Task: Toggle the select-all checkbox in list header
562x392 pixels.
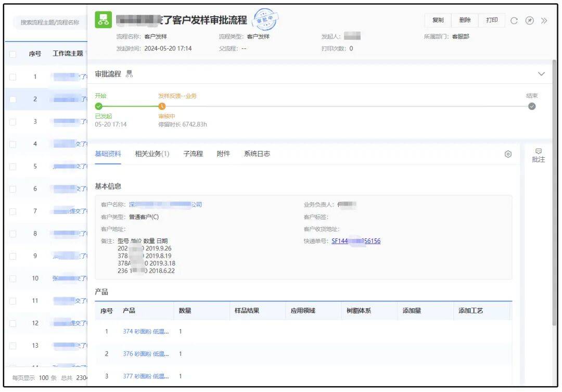Action: pyautogui.click(x=13, y=54)
